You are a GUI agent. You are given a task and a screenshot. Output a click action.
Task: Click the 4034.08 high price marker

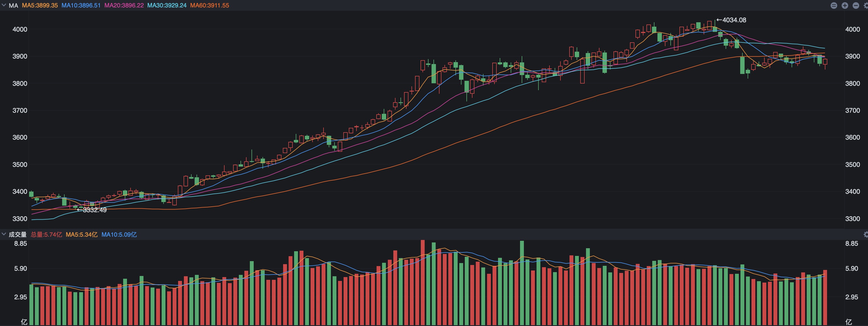[731, 20]
